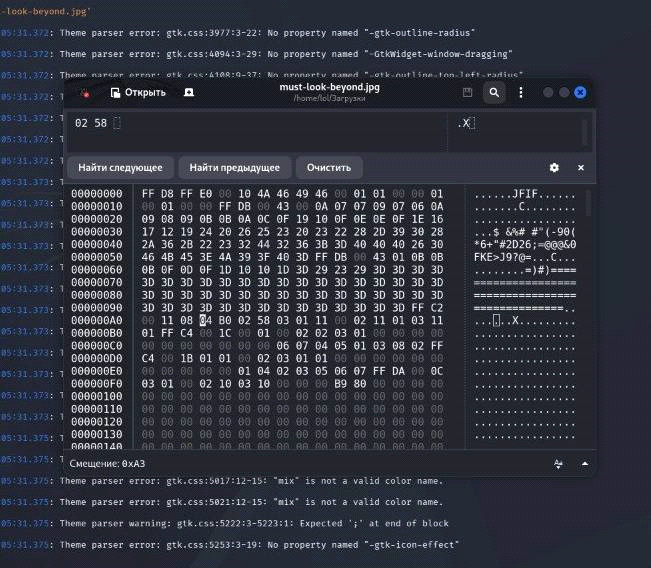The width and height of the screenshot is (651, 568).
Task: Select byte 1C in row 000000B0
Action: (225, 333)
